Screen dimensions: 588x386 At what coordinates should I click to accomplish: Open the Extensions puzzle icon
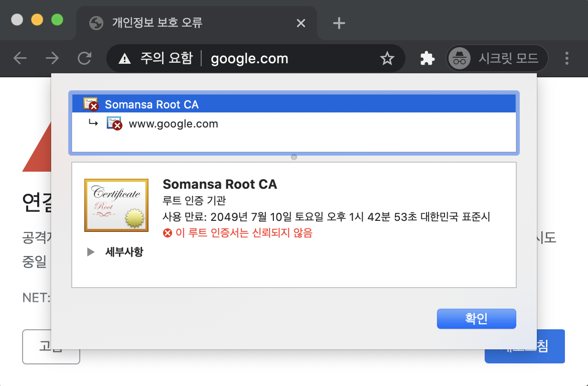[427, 58]
